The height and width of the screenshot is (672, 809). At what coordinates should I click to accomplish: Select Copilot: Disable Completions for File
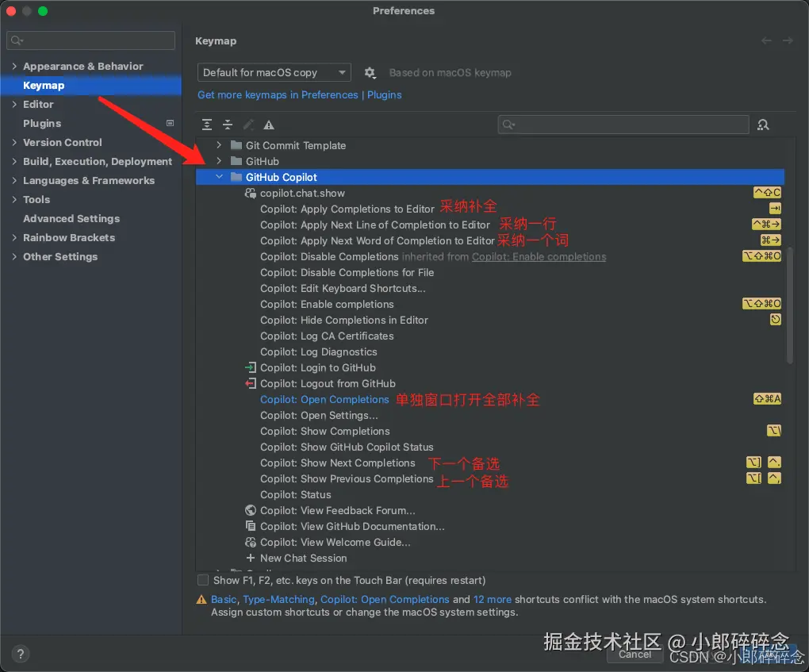pyautogui.click(x=490, y=272)
